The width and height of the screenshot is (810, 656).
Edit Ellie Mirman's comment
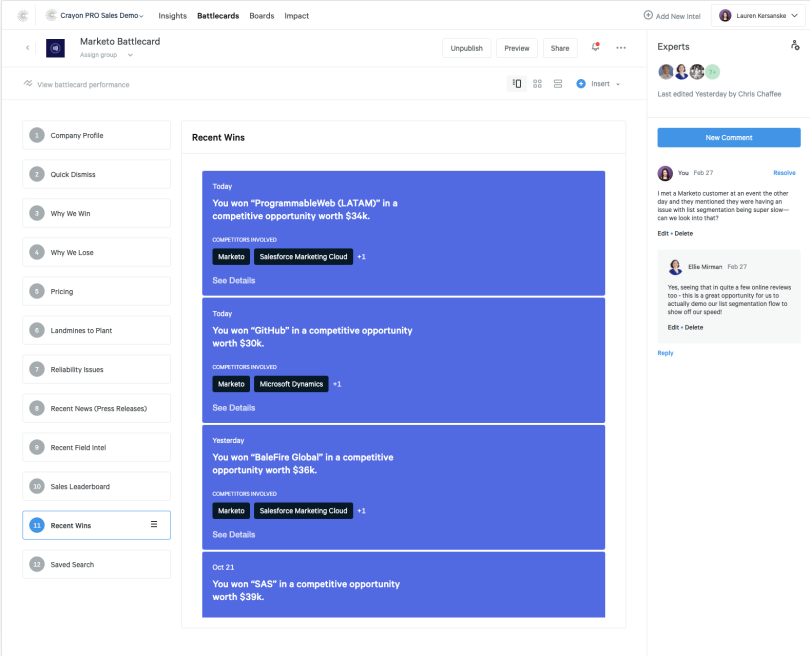click(673, 327)
